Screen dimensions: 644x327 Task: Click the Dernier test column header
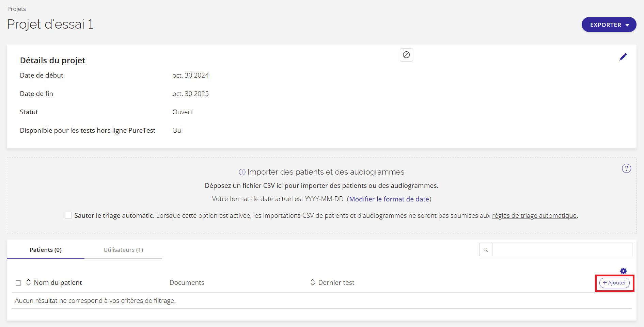point(336,282)
